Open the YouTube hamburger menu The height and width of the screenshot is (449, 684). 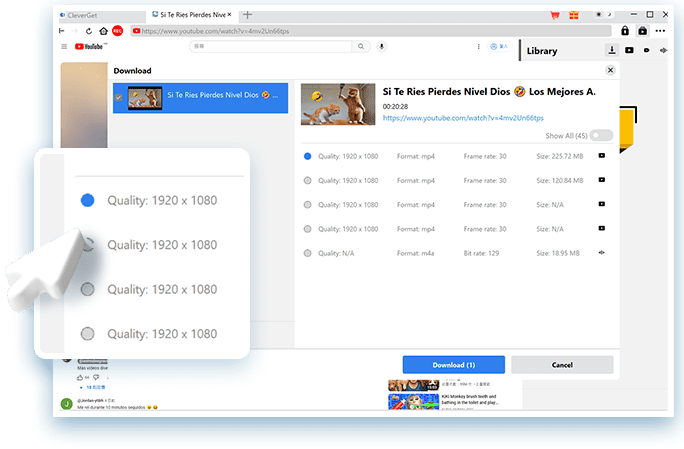coord(65,47)
